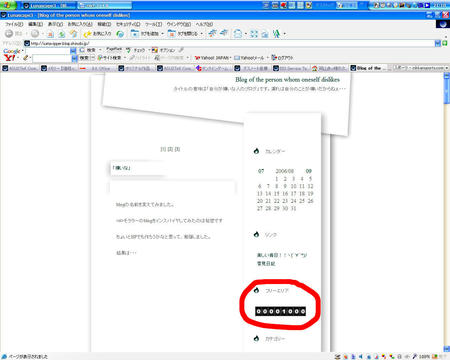Click the flame icon beside calendar heading
Viewport: 450px width, 360px height.
pyautogui.click(x=256, y=151)
